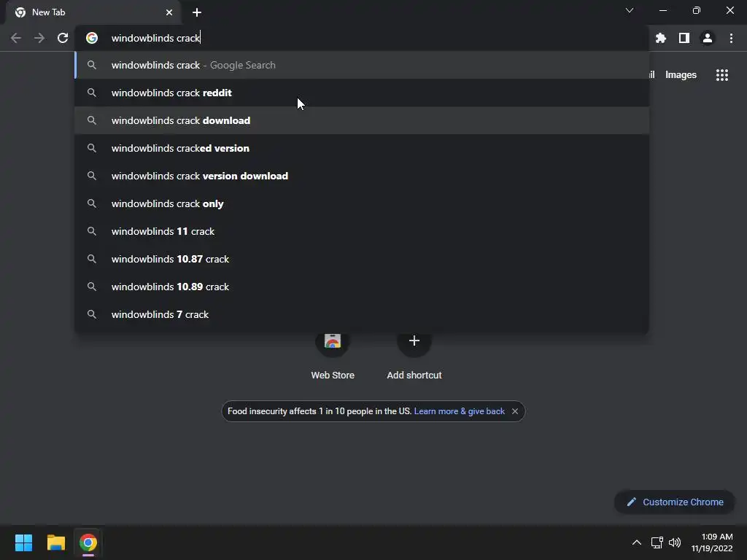Open the Customize Chrome button
This screenshot has height=560, width=747.
point(675,502)
